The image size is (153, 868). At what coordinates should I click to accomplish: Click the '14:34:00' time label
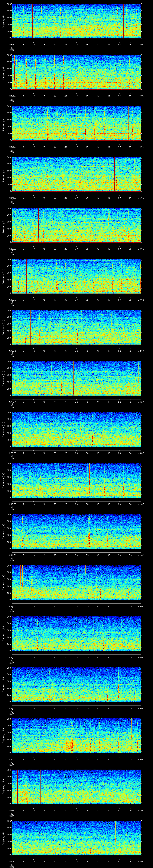pos(12,197)
